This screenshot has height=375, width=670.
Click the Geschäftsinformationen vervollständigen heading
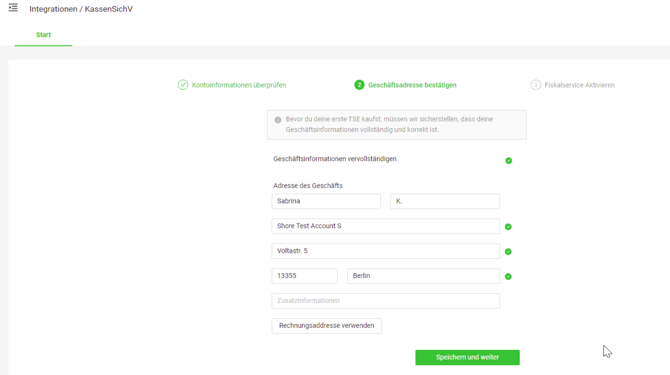point(335,159)
